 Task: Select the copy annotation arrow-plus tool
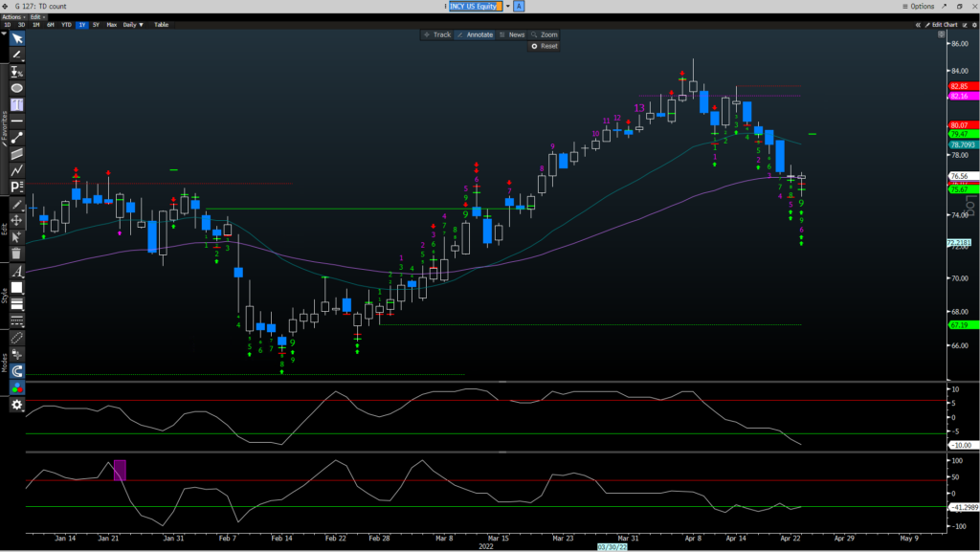click(x=17, y=236)
